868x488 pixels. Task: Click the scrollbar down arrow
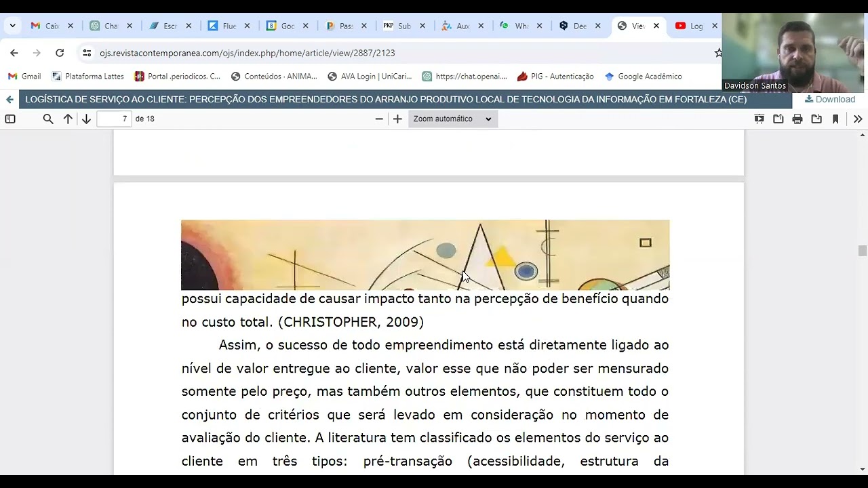pos(863,469)
